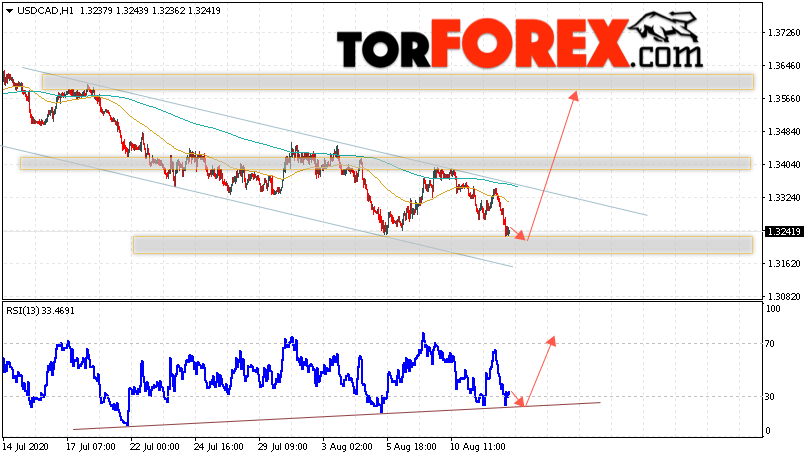808x458 pixels.
Task: Click the 14 Jul 2020 date label
Action: pyautogui.click(x=25, y=447)
